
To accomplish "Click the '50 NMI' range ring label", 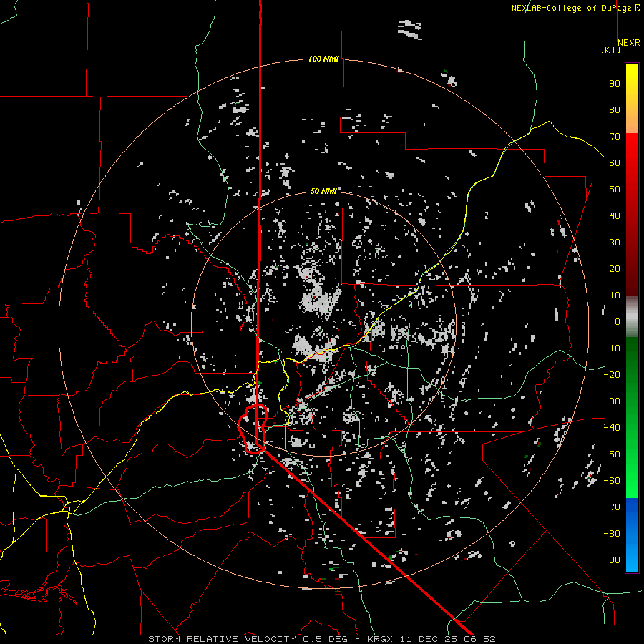I will click(x=323, y=191).
